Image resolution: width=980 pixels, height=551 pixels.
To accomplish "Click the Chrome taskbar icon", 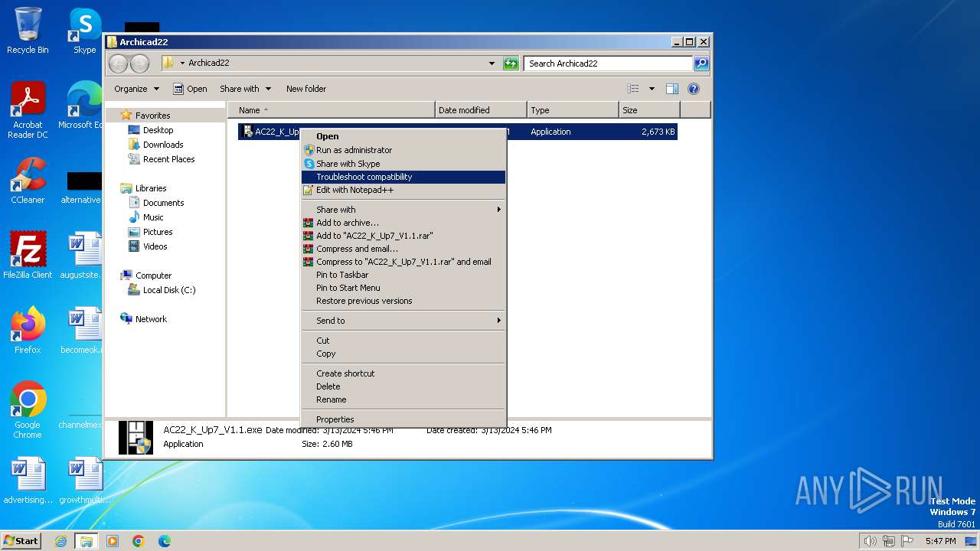I will coord(139,541).
